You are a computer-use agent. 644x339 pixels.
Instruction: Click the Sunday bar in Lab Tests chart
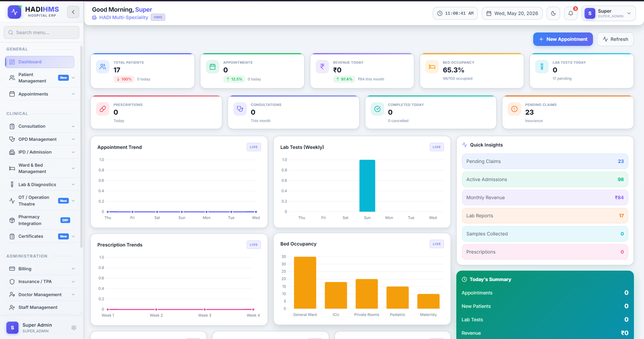(x=367, y=186)
